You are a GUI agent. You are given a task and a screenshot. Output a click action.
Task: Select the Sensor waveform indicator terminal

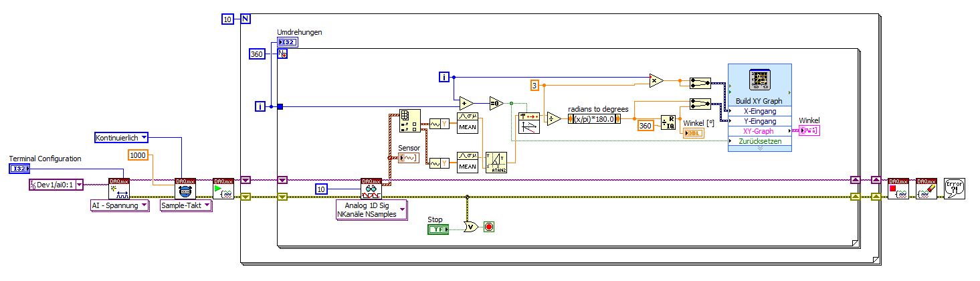click(x=409, y=158)
